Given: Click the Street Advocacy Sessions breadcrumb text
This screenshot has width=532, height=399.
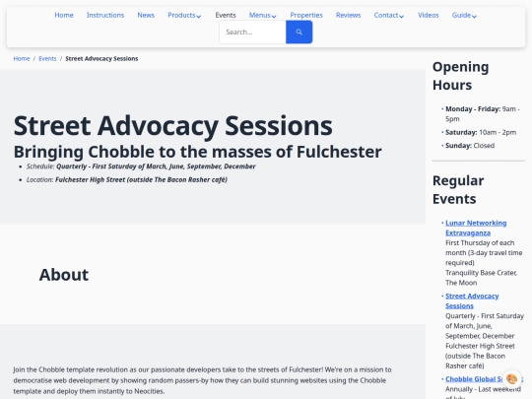Looking at the screenshot, I should click(101, 59).
